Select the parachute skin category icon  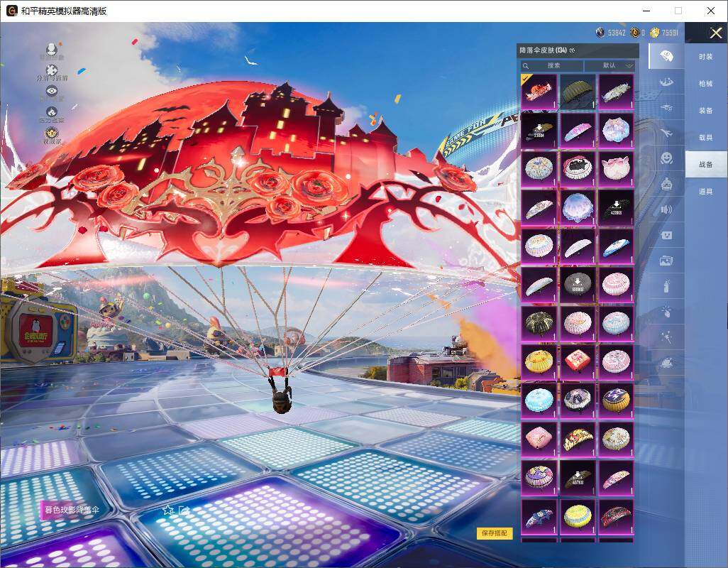[666, 56]
